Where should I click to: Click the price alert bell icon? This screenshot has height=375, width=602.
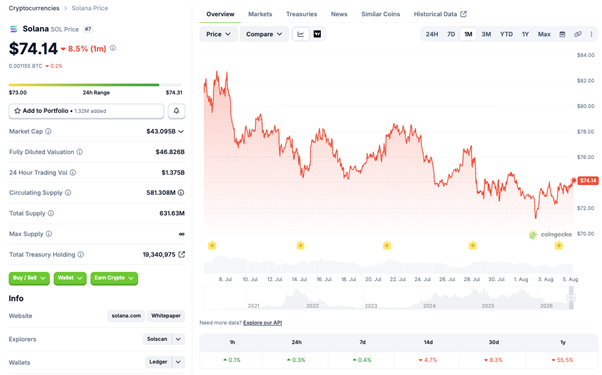(x=176, y=111)
